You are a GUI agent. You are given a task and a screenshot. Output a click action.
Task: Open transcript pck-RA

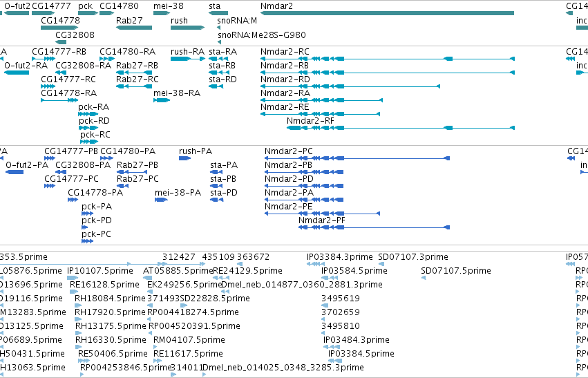(x=94, y=107)
